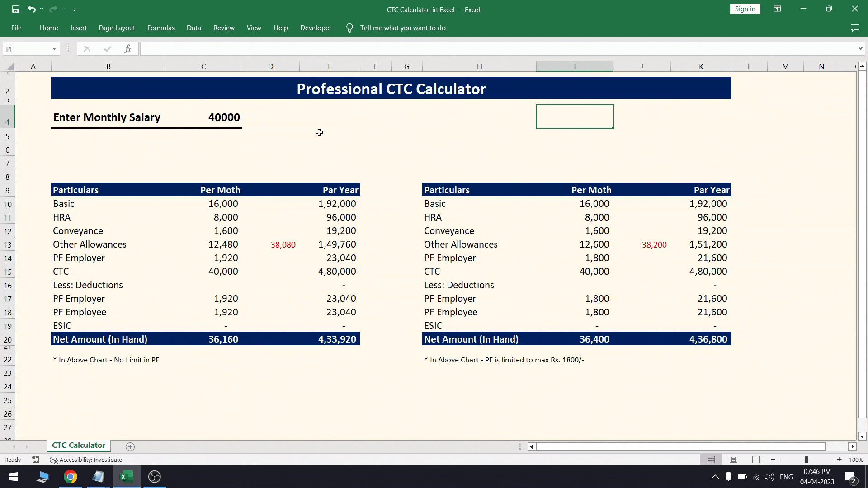Click the Help ribbon tab

tap(280, 28)
